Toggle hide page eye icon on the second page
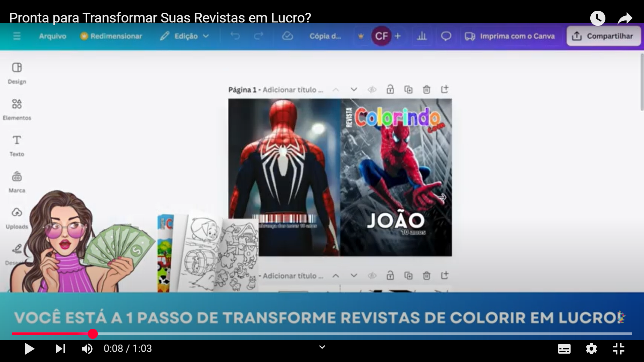The image size is (644, 362). point(372,276)
